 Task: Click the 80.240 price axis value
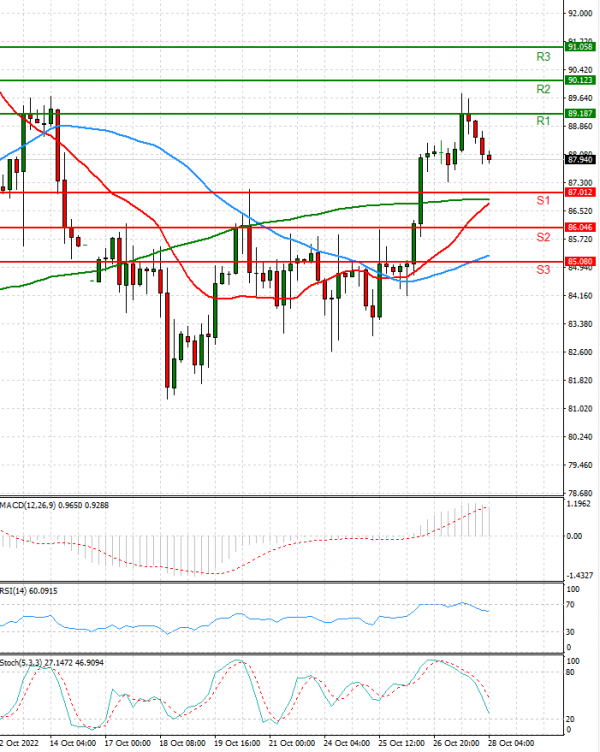[x=580, y=437]
